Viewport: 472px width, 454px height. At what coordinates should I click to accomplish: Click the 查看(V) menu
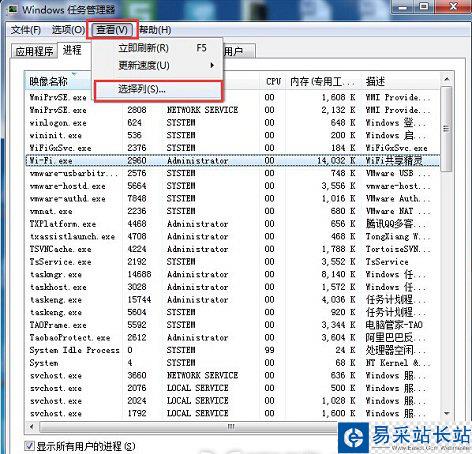[x=112, y=30]
